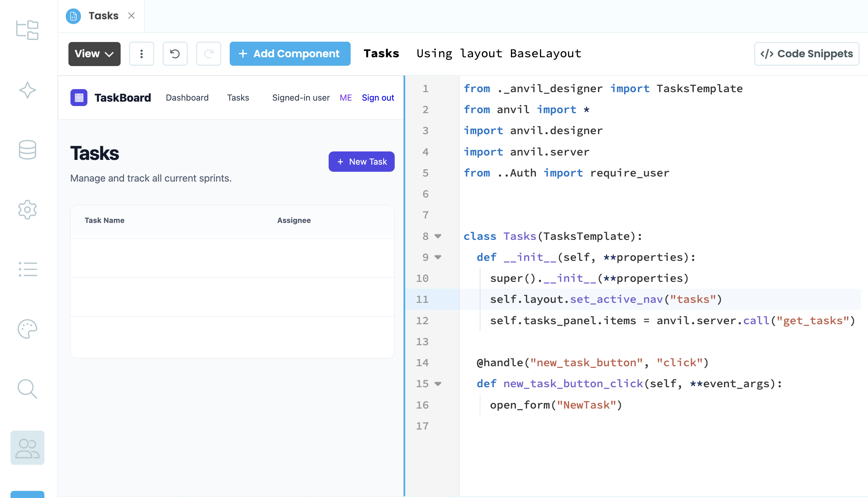Open the three-dot more options menu

[141, 54]
